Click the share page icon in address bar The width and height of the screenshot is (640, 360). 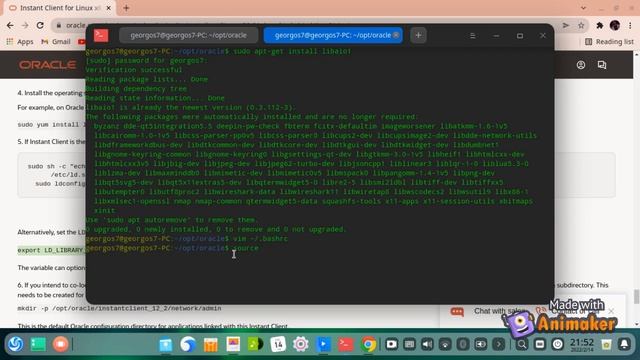(566, 25)
